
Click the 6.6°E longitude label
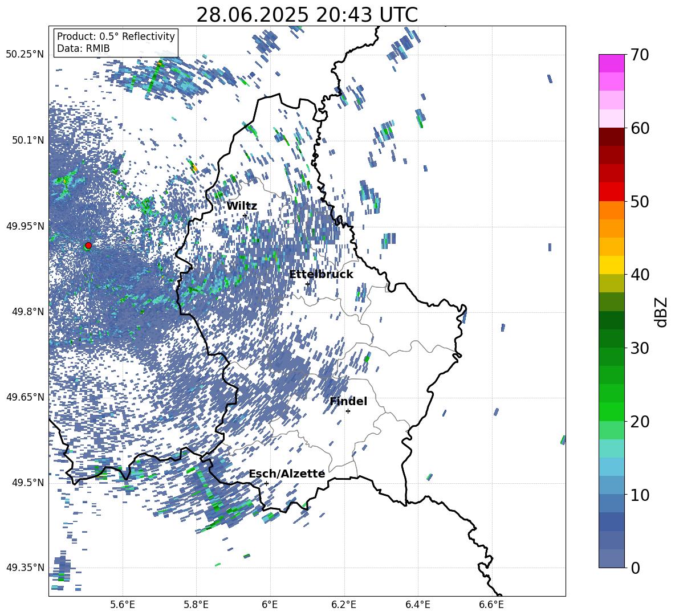[491, 605]
